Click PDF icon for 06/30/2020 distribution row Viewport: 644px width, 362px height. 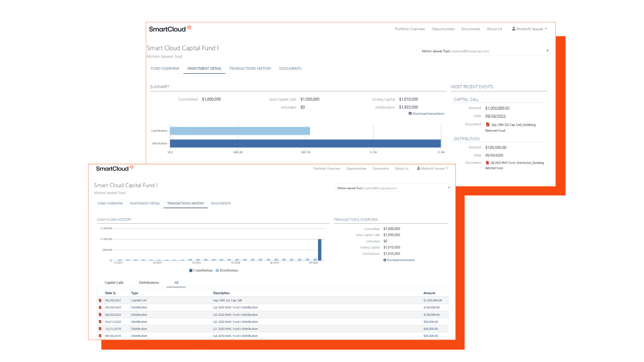click(100, 315)
